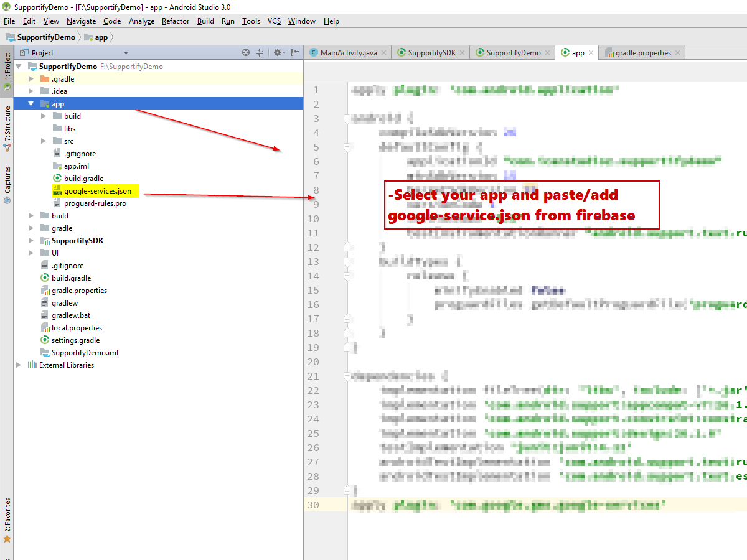Click line number 30 in the gutter
This screenshot has height=560, width=747.
(313, 505)
